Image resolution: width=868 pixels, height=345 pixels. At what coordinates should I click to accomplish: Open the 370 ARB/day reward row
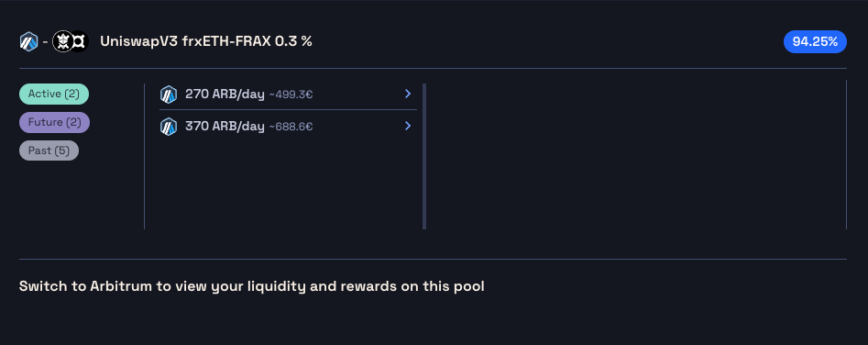pos(288,127)
